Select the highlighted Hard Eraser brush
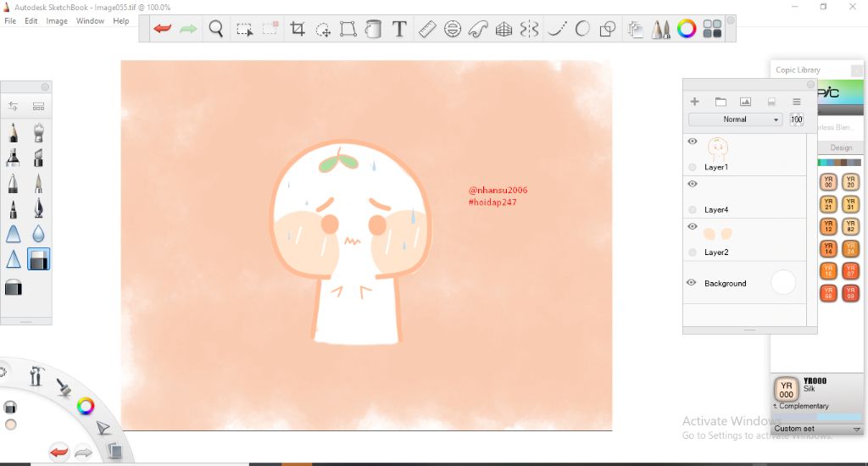Image resolution: width=868 pixels, height=466 pixels. pos(38,258)
